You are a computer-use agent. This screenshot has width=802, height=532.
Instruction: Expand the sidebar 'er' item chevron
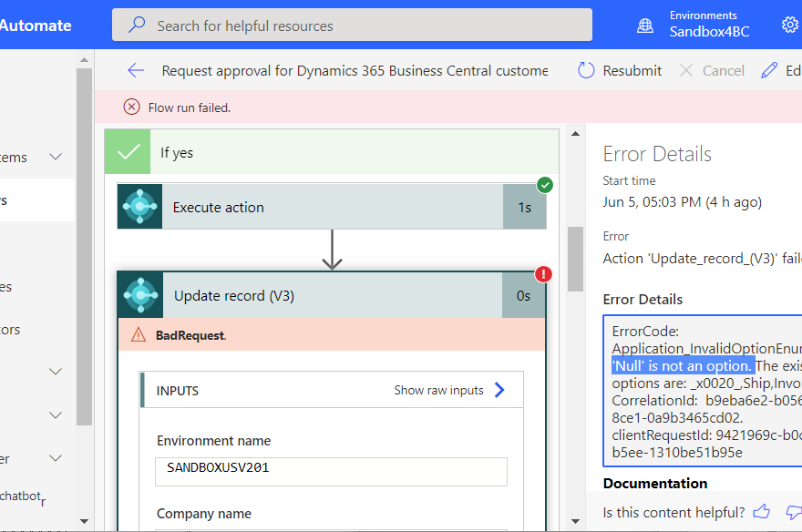click(56, 458)
